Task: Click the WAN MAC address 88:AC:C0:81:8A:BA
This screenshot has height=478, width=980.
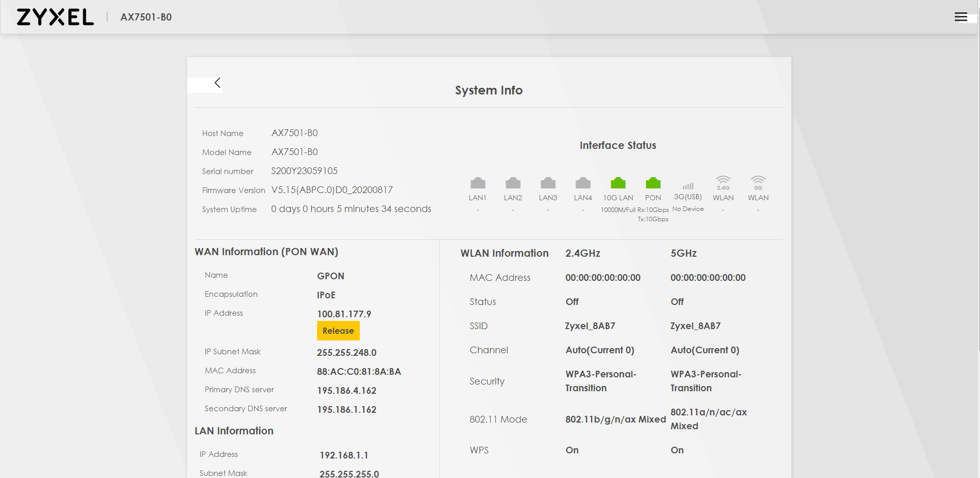Action: click(x=359, y=372)
